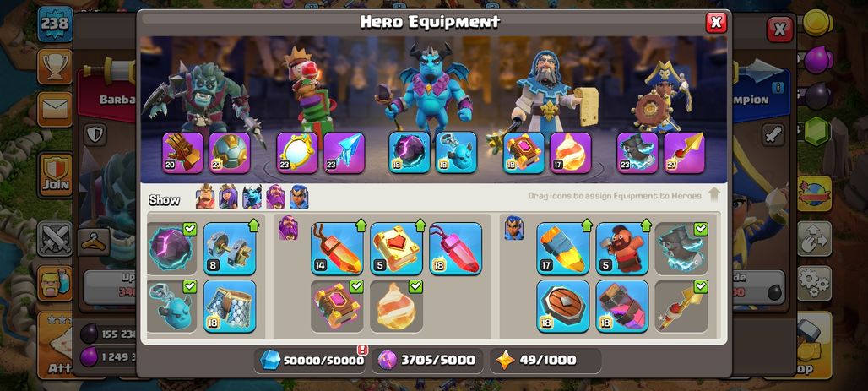Tap the Shiny Ore 50000/50000 counter
Viewport: 868px width, 391px height.
(x=312, y=361)
